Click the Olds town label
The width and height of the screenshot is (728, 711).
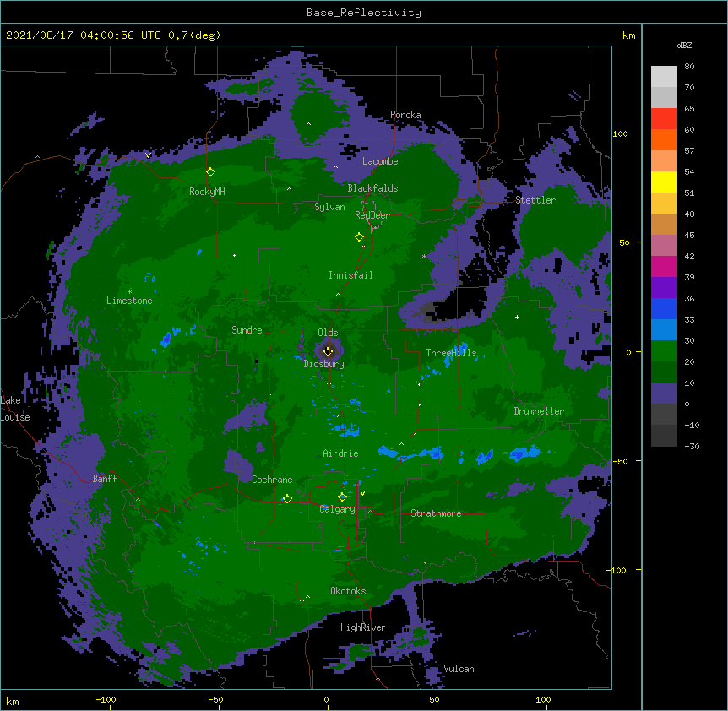tap(328, 333)
